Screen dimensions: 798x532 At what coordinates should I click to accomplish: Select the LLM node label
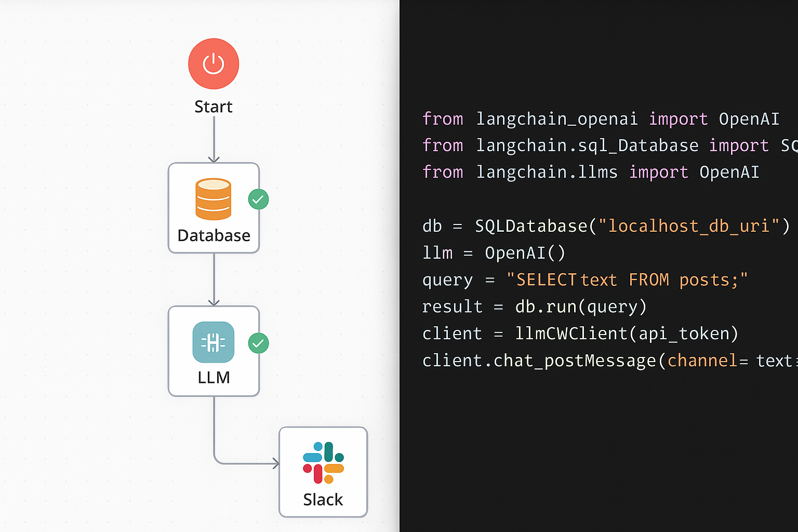(x=214, y=377)
